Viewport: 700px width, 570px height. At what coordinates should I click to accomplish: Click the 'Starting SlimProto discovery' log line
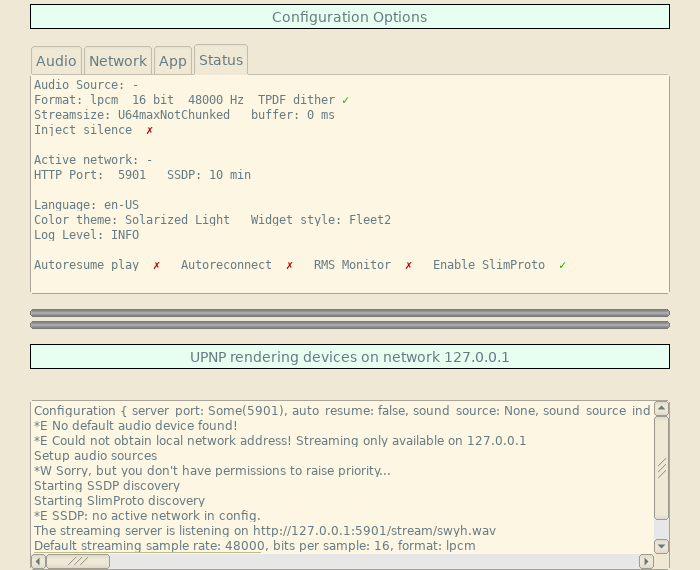[x=119, y=501]
